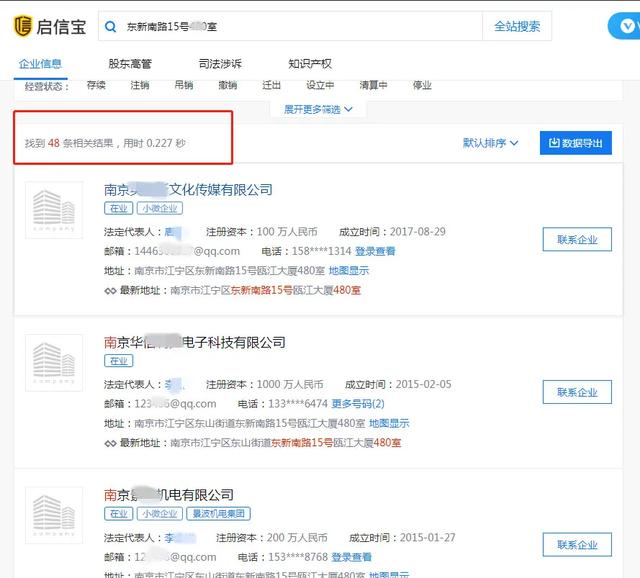Click the 启信宝 shield logo
The width and height of the screenshot is (640, 578).
(x=22, y=26)
